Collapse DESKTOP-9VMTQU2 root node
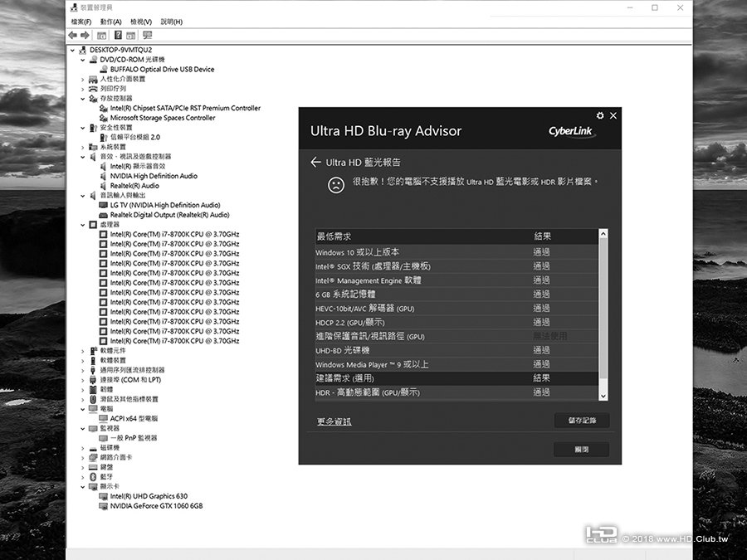 (x=72, y=50)
